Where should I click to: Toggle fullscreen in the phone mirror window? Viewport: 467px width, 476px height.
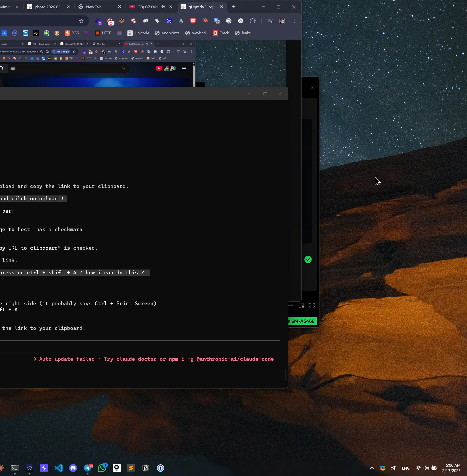(312, 305)
